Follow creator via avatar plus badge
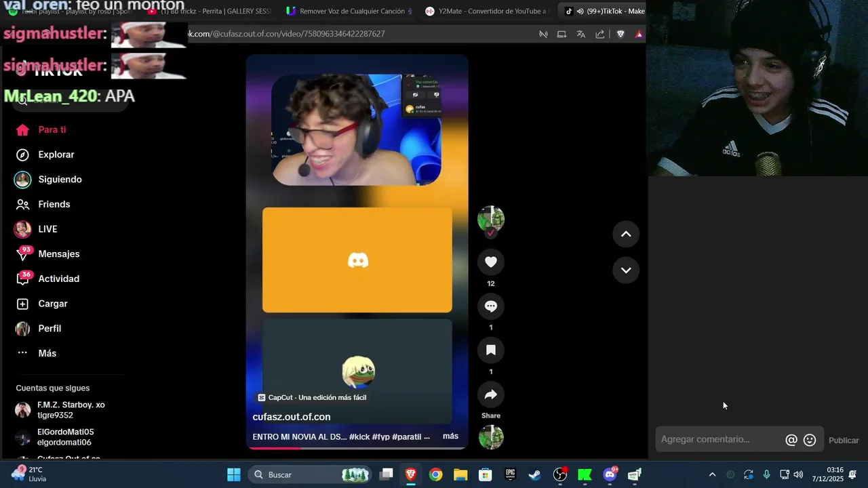The height and width of the screenshot is (488, 868). pyautogui.click(x=491, y=232)
